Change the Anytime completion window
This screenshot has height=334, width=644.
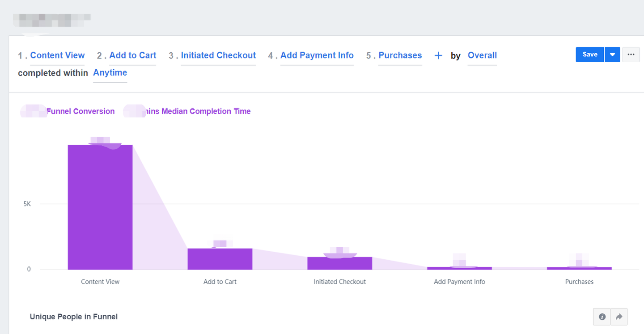110,73
